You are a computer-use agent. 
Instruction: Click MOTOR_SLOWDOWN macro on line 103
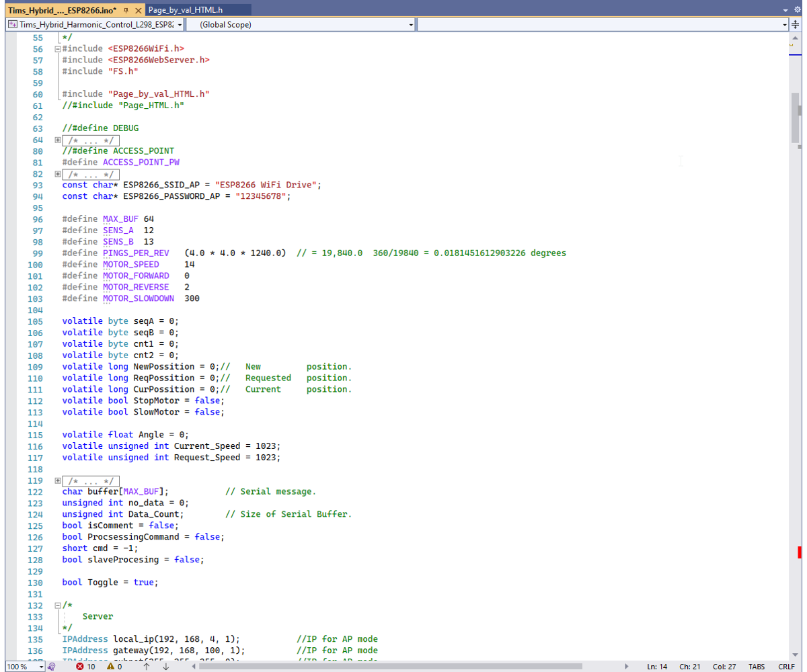pyautogui.click(x=139, y=298)
